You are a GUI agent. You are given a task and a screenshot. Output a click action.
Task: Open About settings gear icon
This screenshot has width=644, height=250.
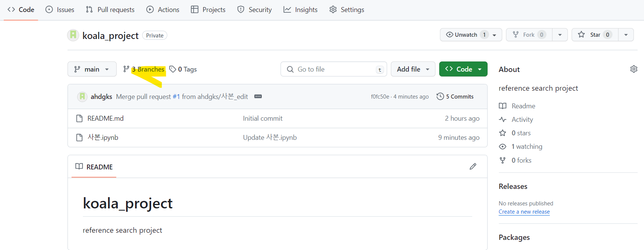point(634,69)
